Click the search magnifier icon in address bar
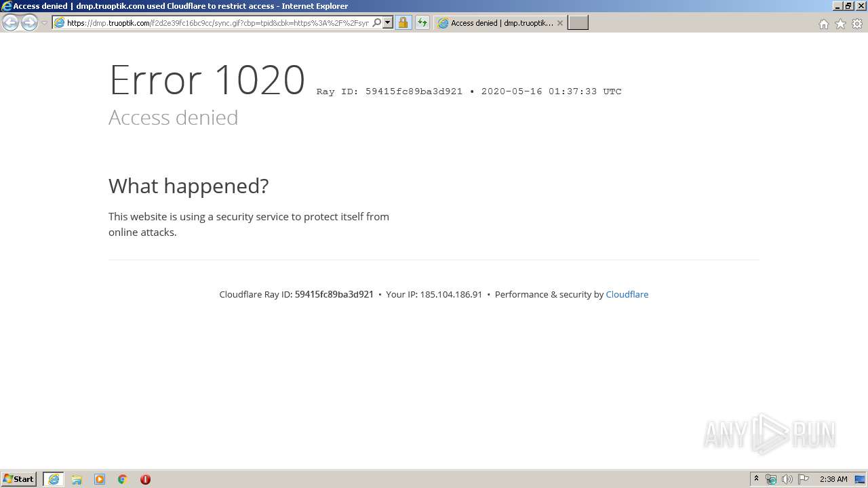This screenshot has height=488, width=868. pos(377,23)
